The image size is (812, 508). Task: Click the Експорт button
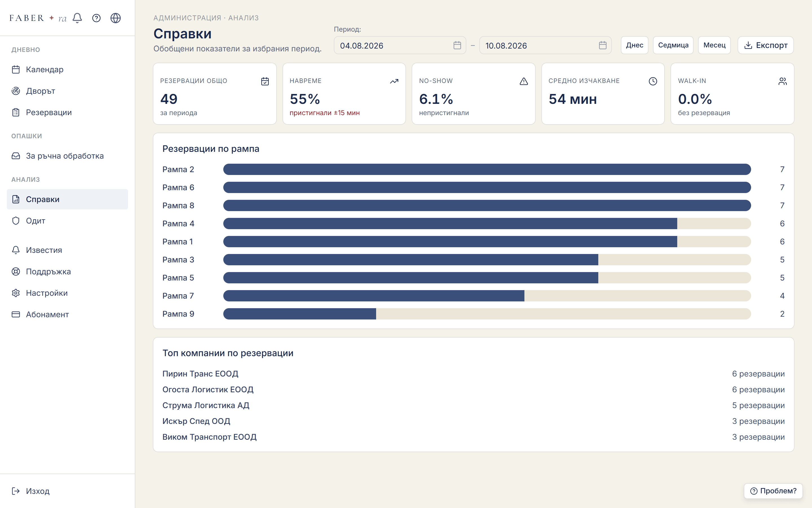(x=766, y=45)
